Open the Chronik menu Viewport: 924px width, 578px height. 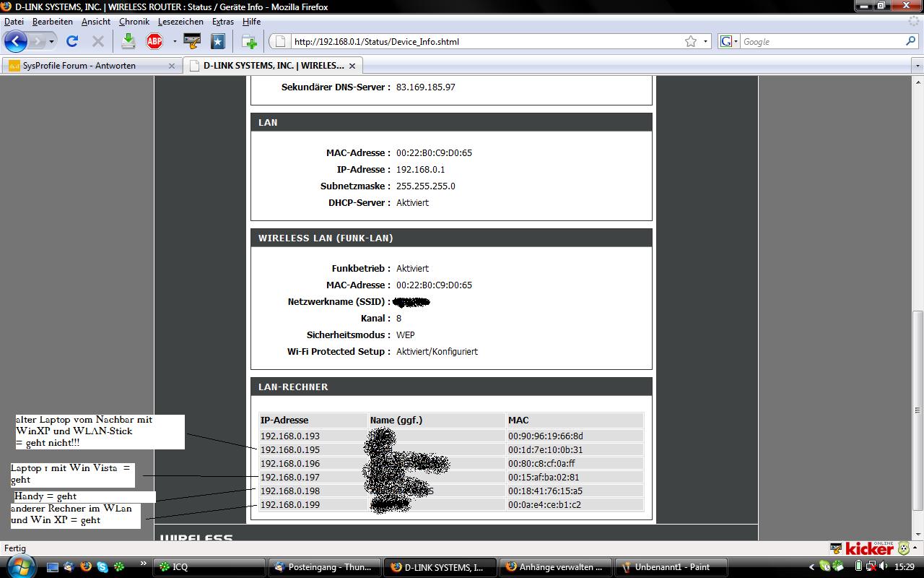tap(134, 22)
